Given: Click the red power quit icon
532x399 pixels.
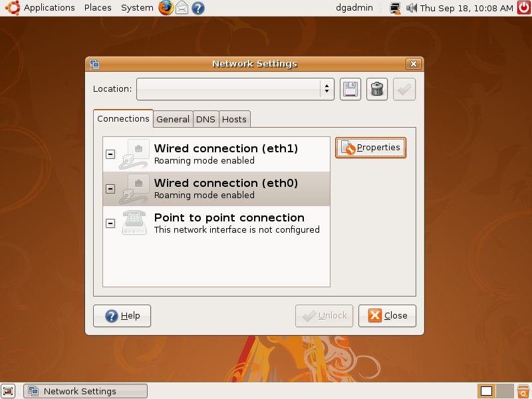Looking at the screenshot, I should point(524,7).
